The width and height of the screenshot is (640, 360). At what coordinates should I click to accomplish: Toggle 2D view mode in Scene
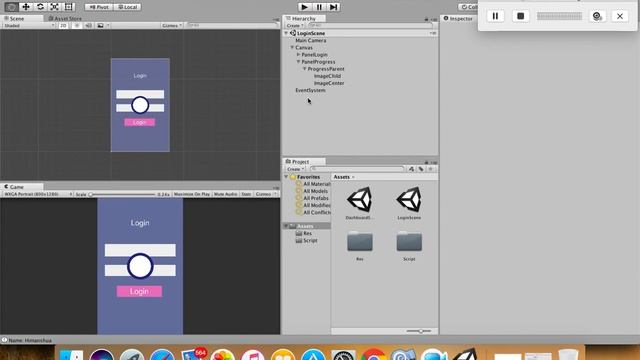[x=63, y=25]
